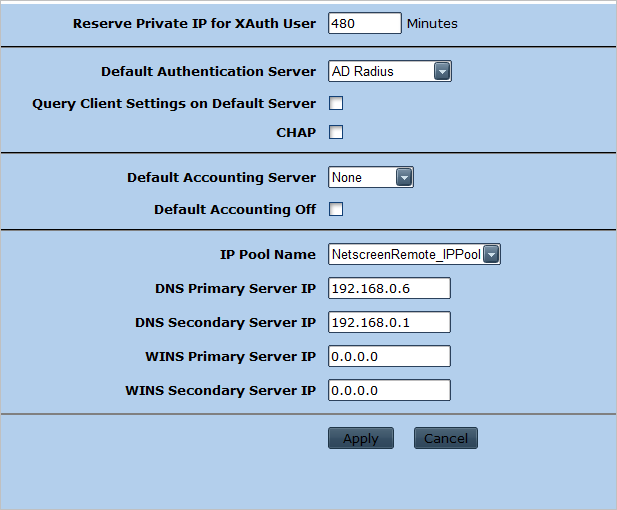
Task: Click the 'Minutes' unit text
Action: (432, 23)
